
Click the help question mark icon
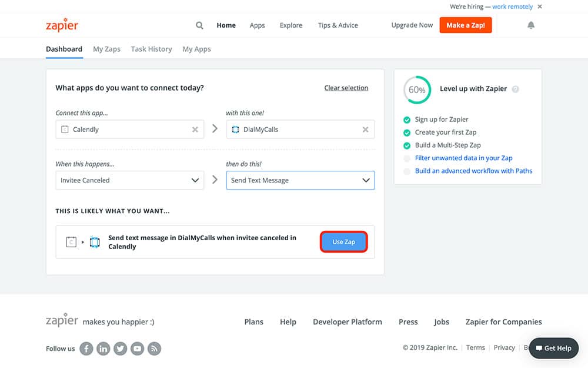pos(516,89)
